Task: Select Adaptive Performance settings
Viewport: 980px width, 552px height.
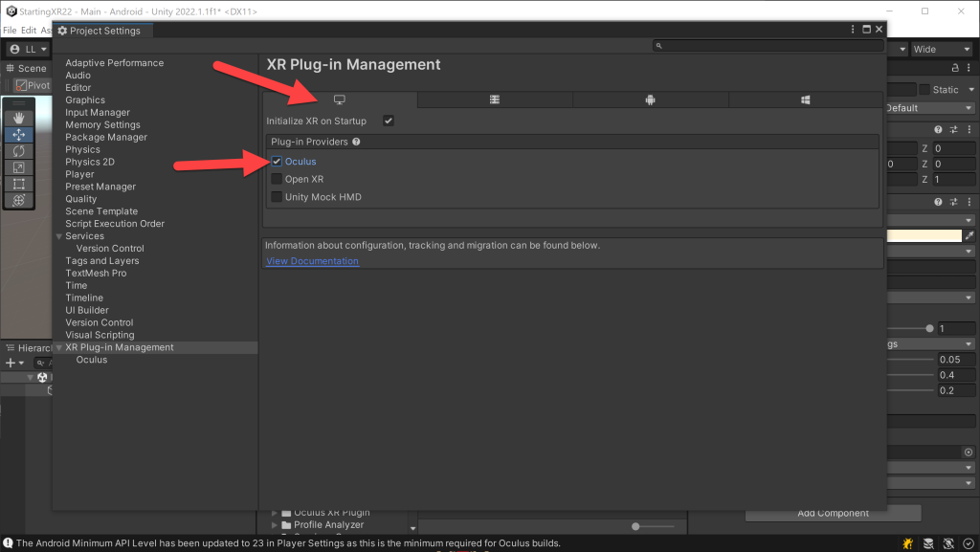Action: 115,63
